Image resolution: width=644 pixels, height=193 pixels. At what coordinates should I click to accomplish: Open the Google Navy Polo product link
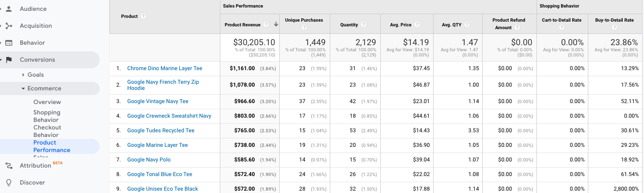click(149, 160)
